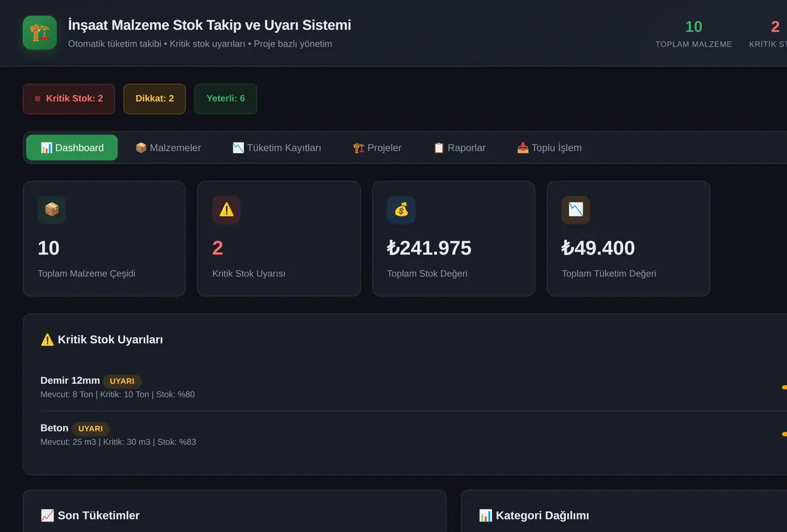Screen dimensions: 787x532
Task: Click the Kritik Stok Uyarısı card label
Action: [249, 274]
